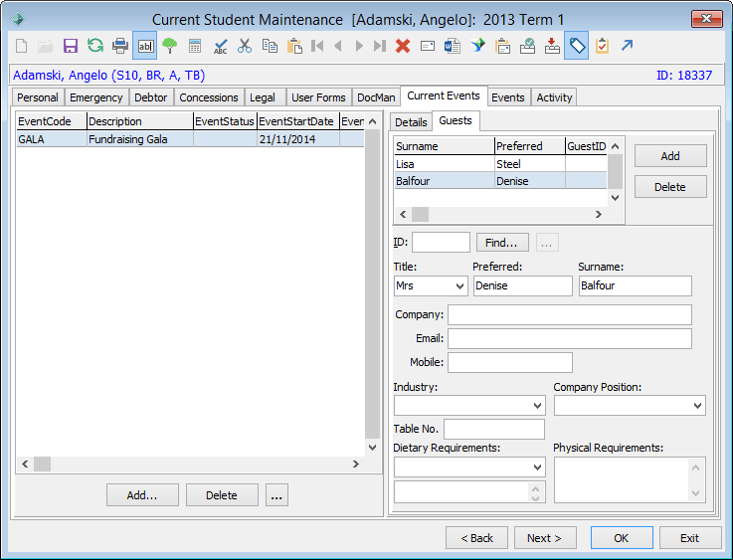733x560 pixels.
Task: Open the calculator icon
Action: point(195,46)
